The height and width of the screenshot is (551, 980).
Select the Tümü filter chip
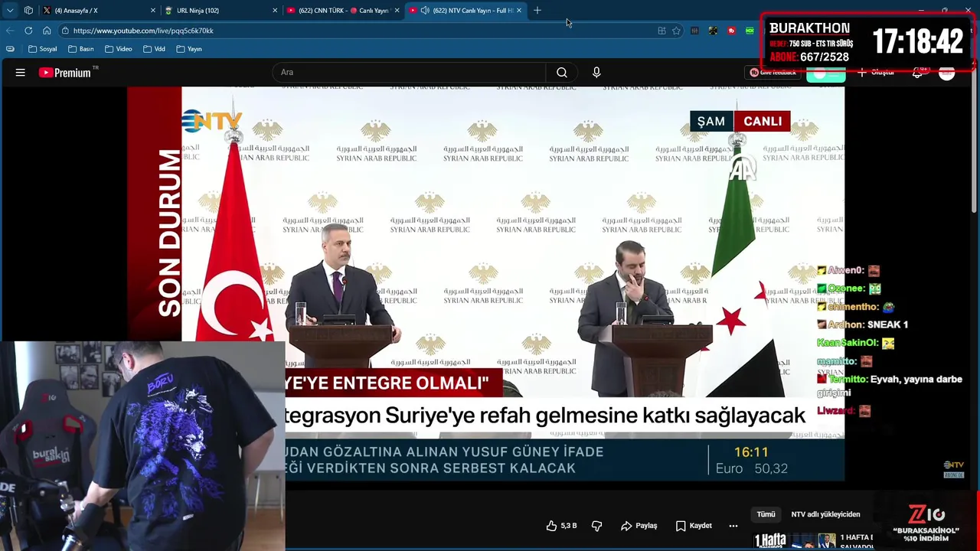tap(766, 514)
